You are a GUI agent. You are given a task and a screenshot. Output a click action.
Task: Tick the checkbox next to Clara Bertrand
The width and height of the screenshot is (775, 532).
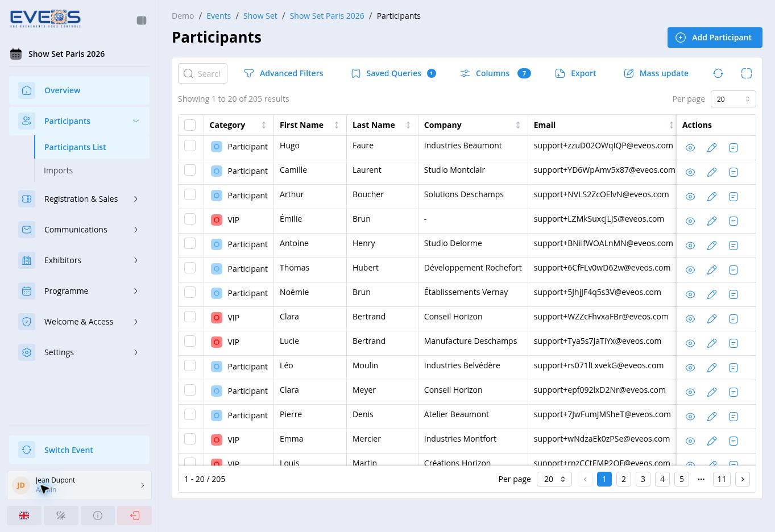point(190,317)
